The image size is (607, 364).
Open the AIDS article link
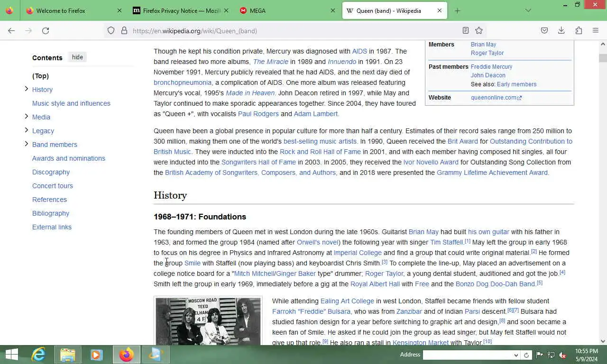359,51
